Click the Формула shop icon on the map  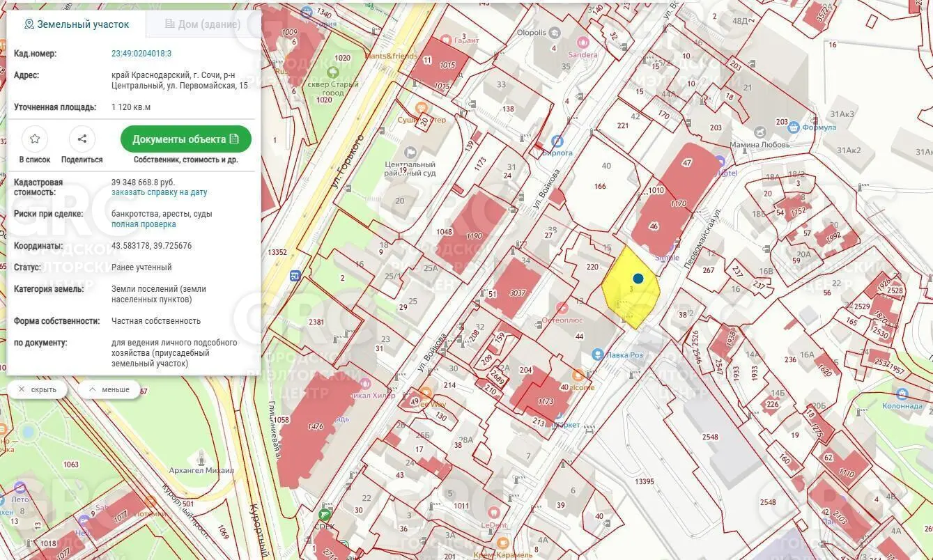[793, 127]
